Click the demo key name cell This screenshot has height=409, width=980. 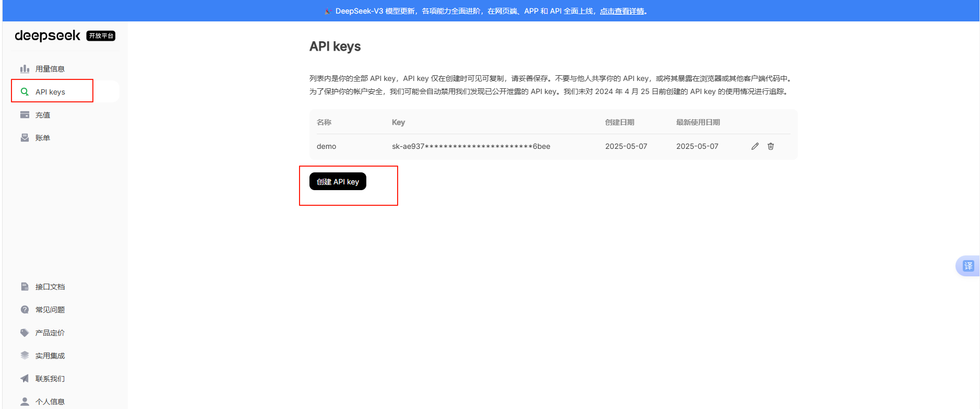[326, 146]
